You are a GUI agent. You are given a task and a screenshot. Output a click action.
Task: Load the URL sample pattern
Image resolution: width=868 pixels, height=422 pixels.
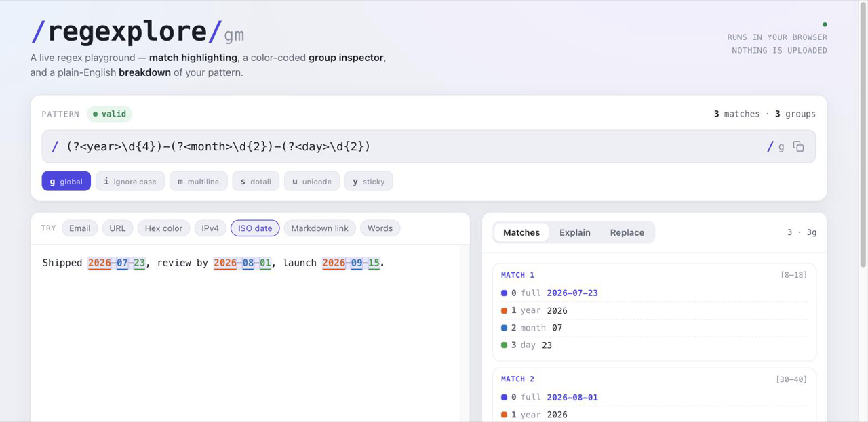pos(117,228)
